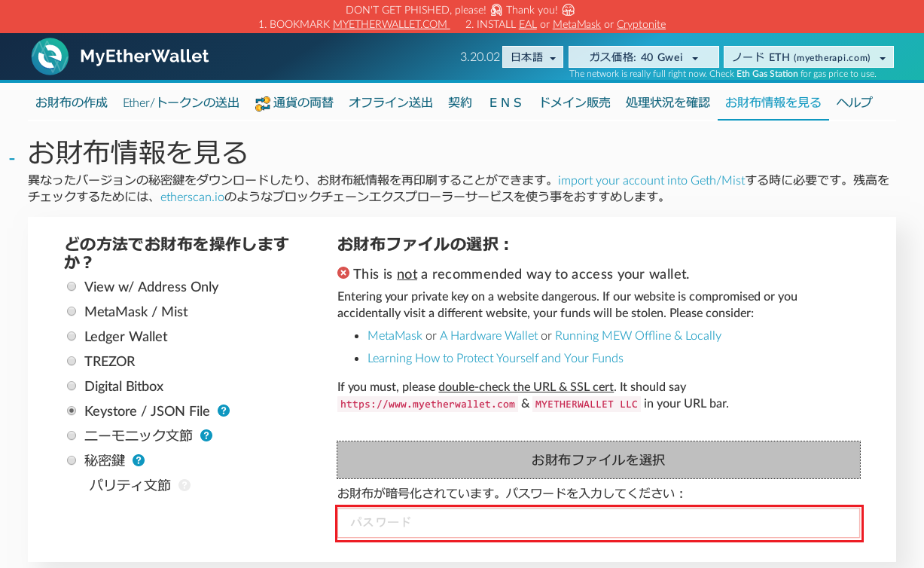This screenshot has width=924, height=568.
Task: Expand the ガス価格 40 Gwei dropdown
Action: point(643,57)
